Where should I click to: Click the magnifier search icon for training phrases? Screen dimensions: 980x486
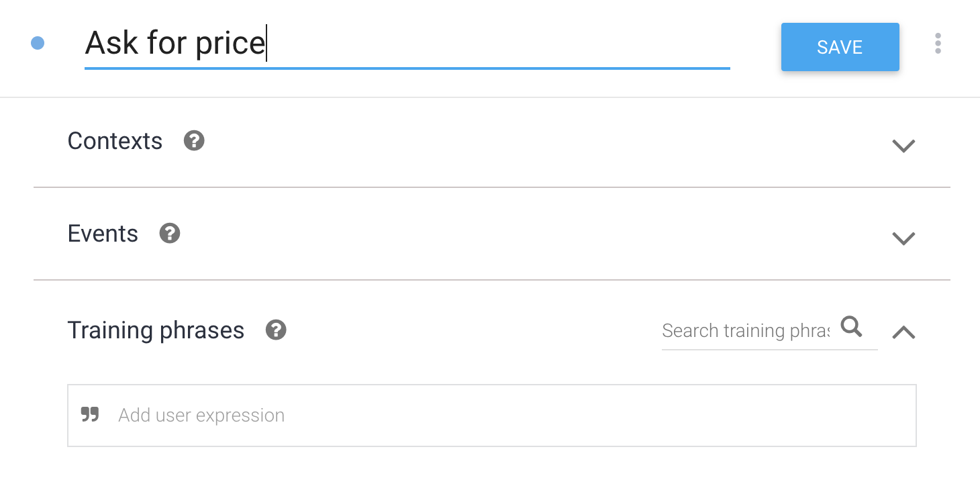coord(852,327)
